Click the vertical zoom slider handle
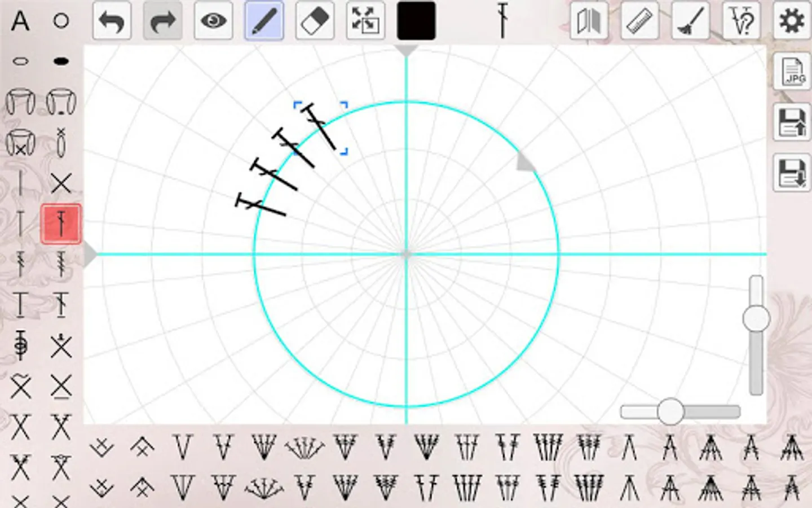 756,319
